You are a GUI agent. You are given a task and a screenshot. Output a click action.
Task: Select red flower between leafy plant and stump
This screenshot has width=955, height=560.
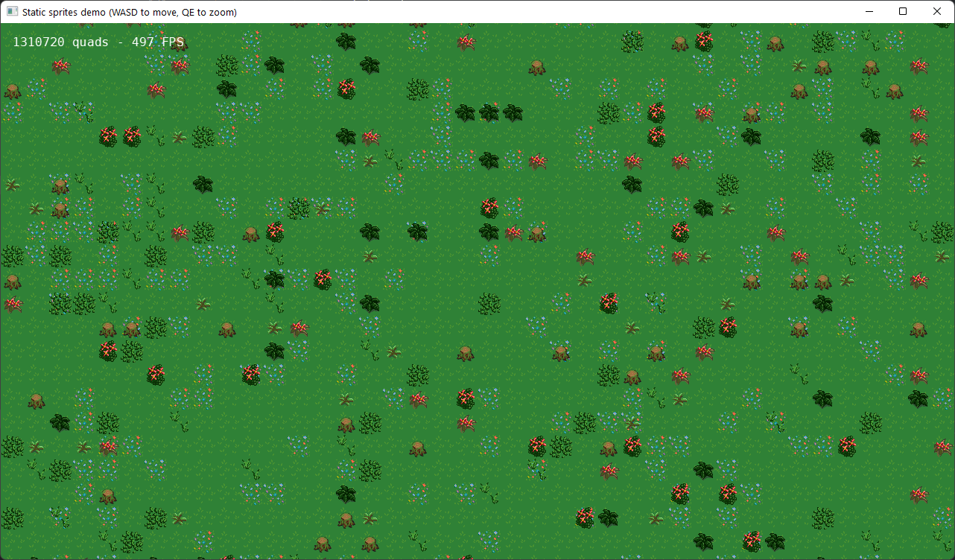coord(513,233)
